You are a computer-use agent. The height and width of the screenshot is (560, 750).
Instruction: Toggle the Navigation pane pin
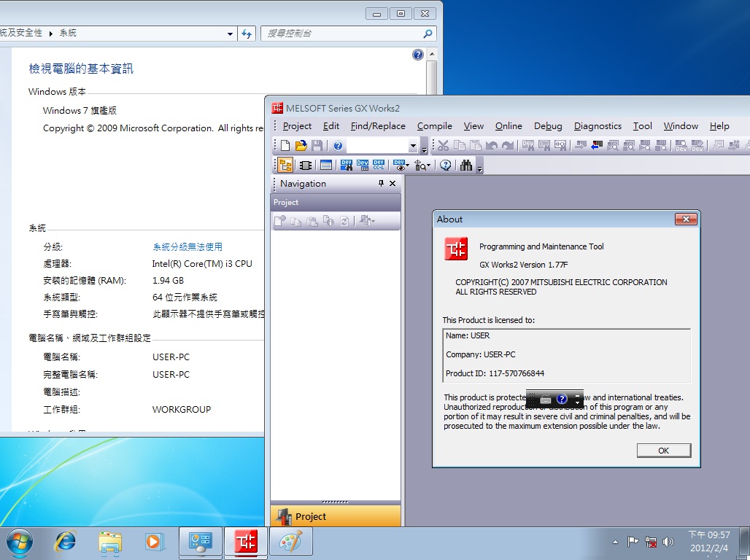click(x=381, y=184)
